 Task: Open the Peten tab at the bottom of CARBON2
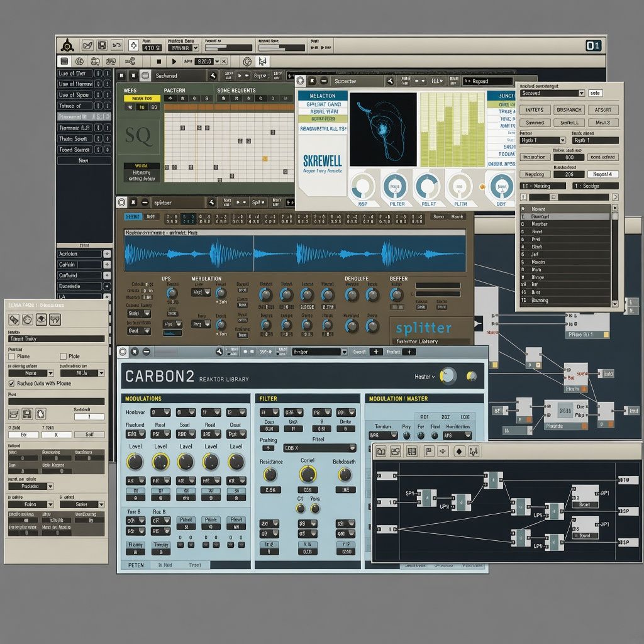point(136,565)
